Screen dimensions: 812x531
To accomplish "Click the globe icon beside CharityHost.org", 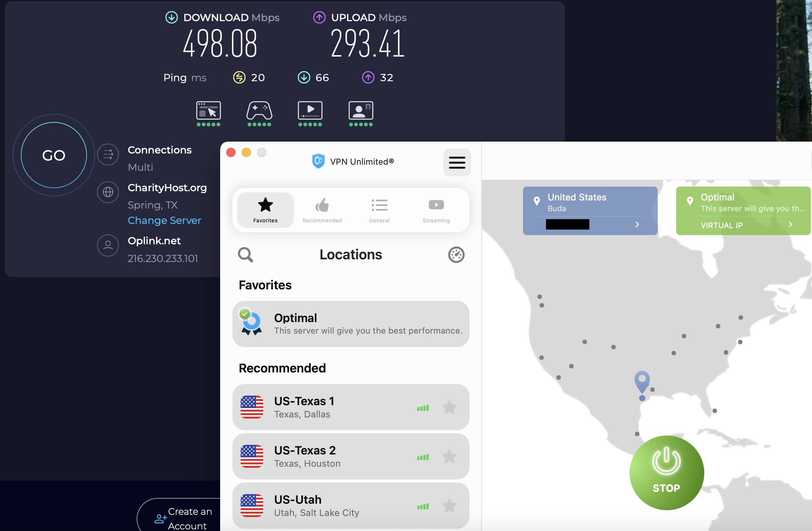I will [108, 192].
